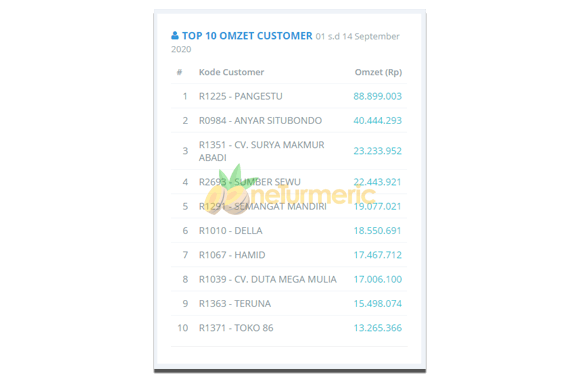Select customer R1067 - HAMID
This screenshot has height=380, width=580.
pos(232,255)
